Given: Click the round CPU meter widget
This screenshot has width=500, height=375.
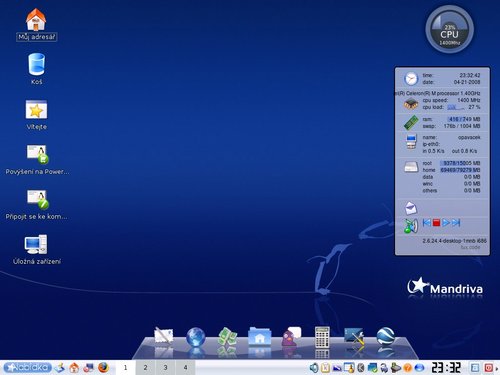Looking at the screenshot, I should coord(450,29).
